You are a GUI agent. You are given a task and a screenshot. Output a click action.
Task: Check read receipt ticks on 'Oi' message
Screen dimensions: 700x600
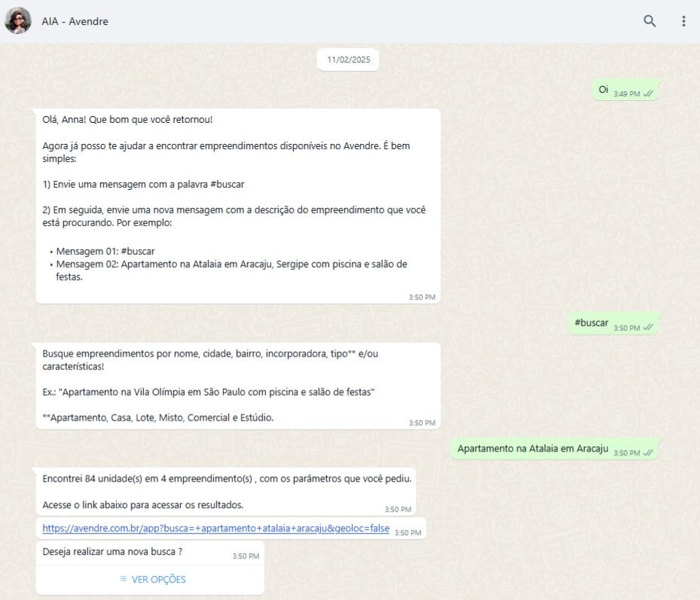pos(648,93)
